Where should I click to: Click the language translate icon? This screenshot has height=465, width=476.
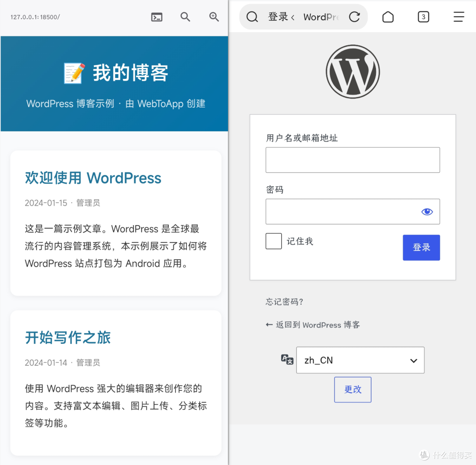click(287, 359)
